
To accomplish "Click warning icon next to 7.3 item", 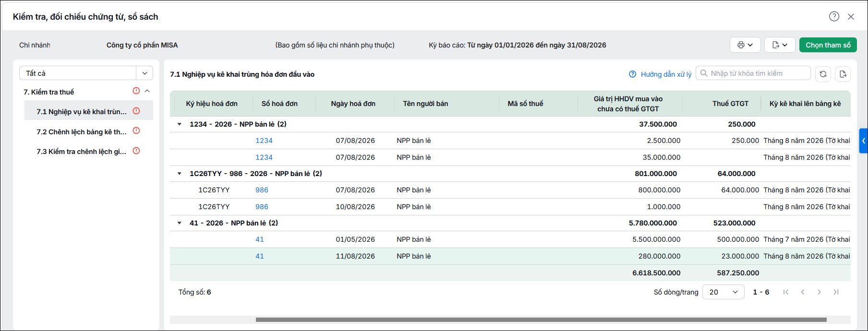I will click(x=136, y=151).
